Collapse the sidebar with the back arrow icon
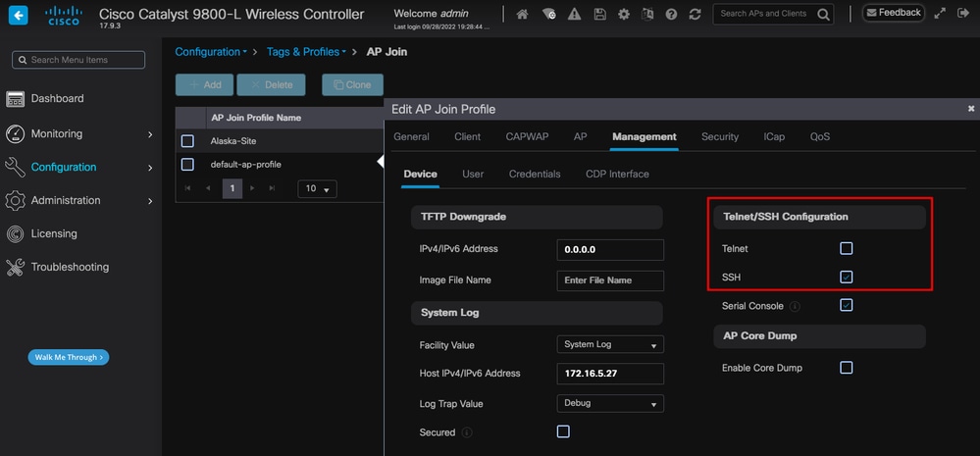 point(18,15)
